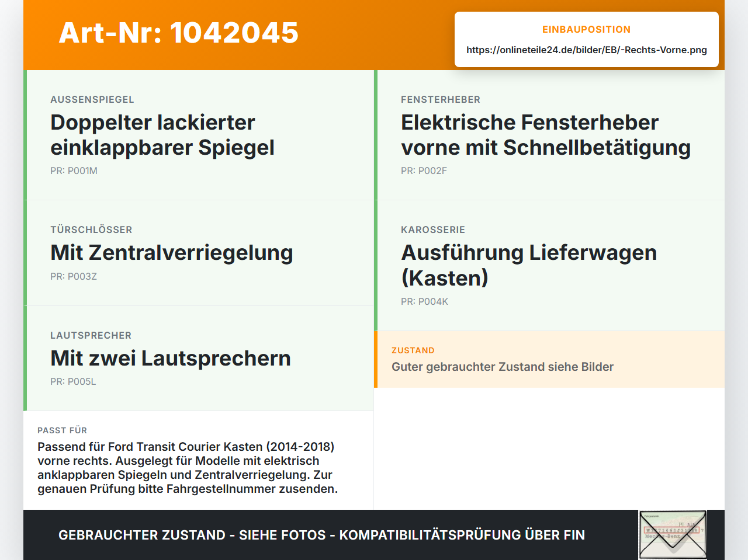
Task: Click the KAROSSERIE category label
Action: tap(433, 229)
